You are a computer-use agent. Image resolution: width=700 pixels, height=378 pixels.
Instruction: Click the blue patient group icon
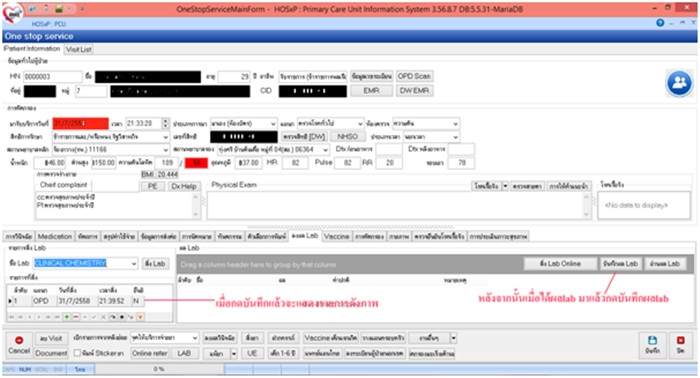pos(679,83)
